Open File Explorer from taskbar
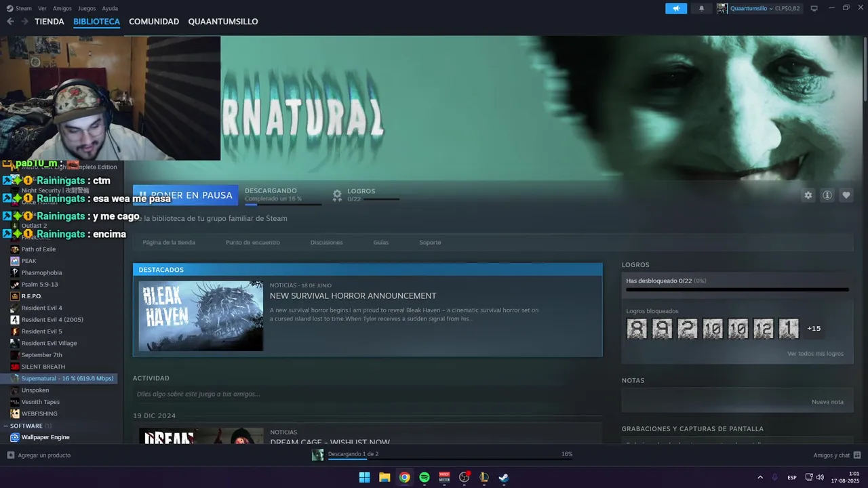 pos(384,477)
